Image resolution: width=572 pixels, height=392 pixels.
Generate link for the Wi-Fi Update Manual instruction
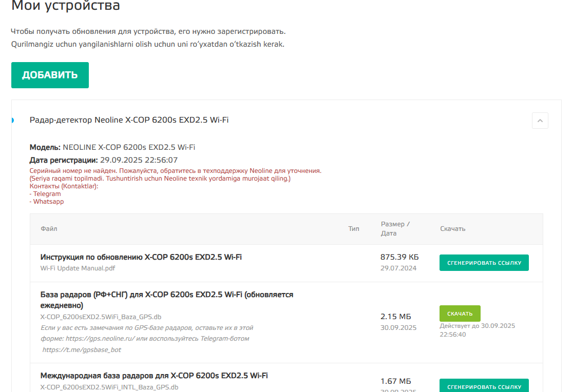point(484,263)
